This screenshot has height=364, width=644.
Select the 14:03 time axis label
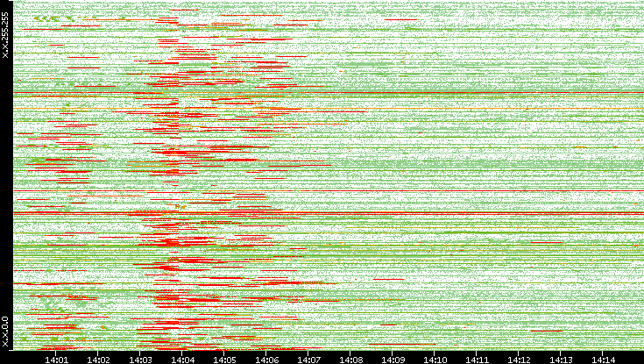[139, 360]
